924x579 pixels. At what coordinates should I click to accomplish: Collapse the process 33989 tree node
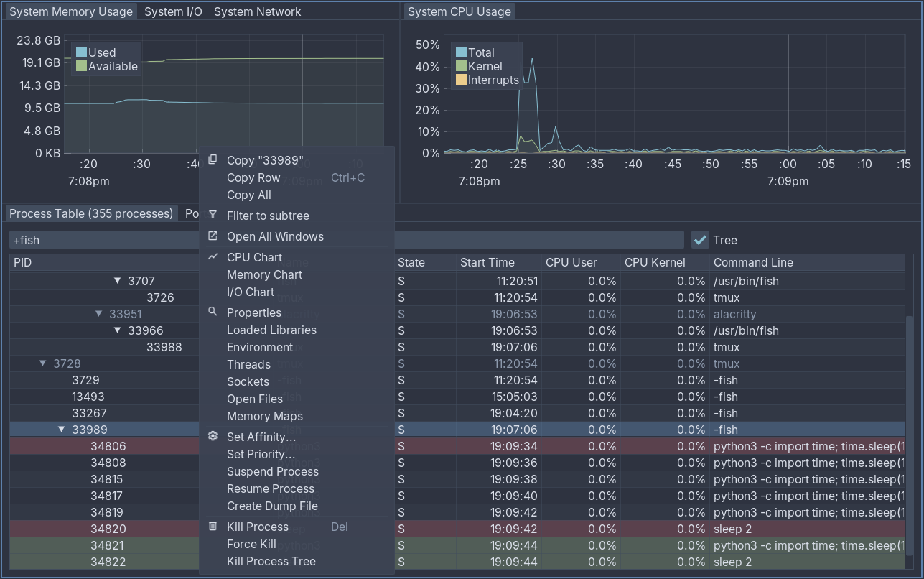tap(62, 430)
